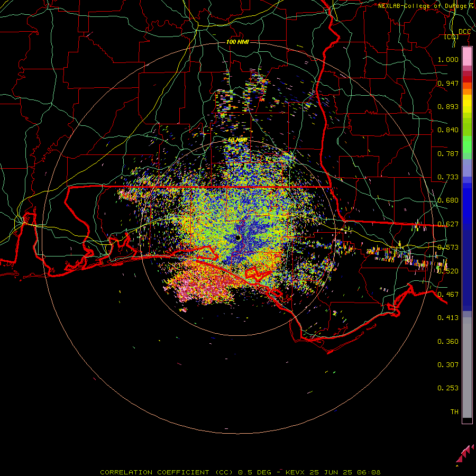The height and width of the screenshot is (476, 476).
Task: Click the 0.733 scale value
Action: coord(448,177)
